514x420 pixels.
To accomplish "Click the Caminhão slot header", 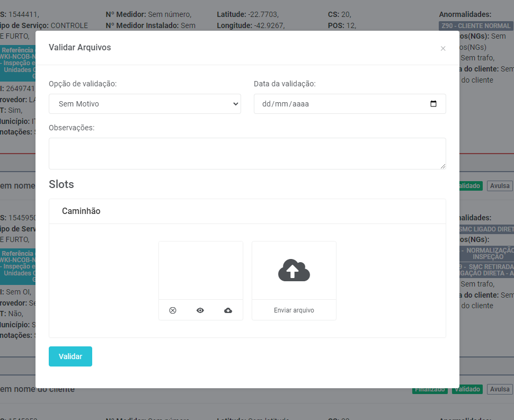I will coord(81,211).
